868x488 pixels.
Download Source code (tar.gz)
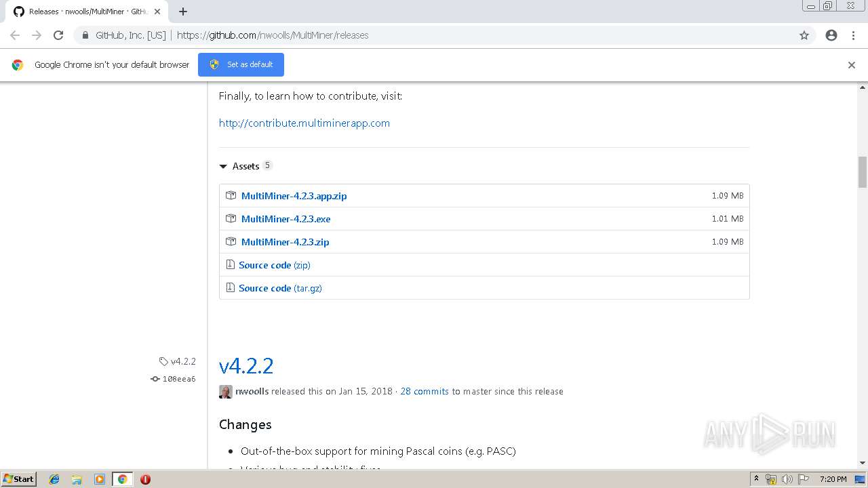point(280,288)
